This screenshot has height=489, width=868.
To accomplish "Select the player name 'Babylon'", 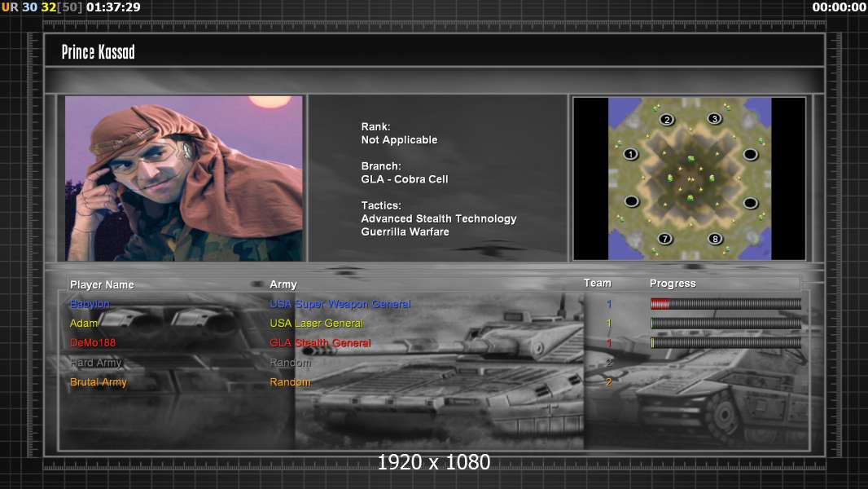I will [90, 304].
